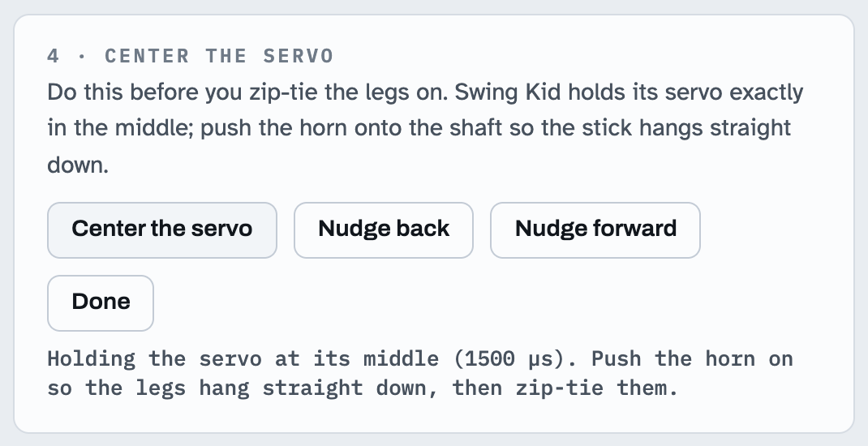
Task: Click 'then zip-tie them.' in the status text
Action: 565,388
